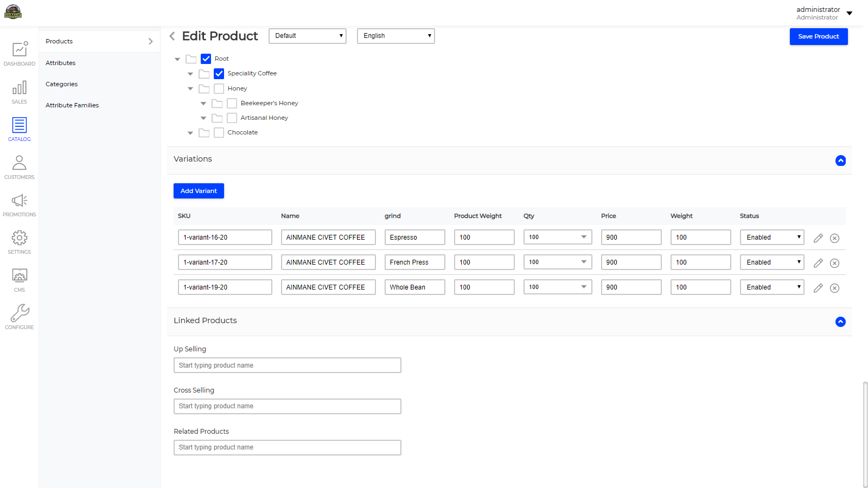Open the Default channel dropdown
Screen dimensions: 868x488
pos(308,36)
